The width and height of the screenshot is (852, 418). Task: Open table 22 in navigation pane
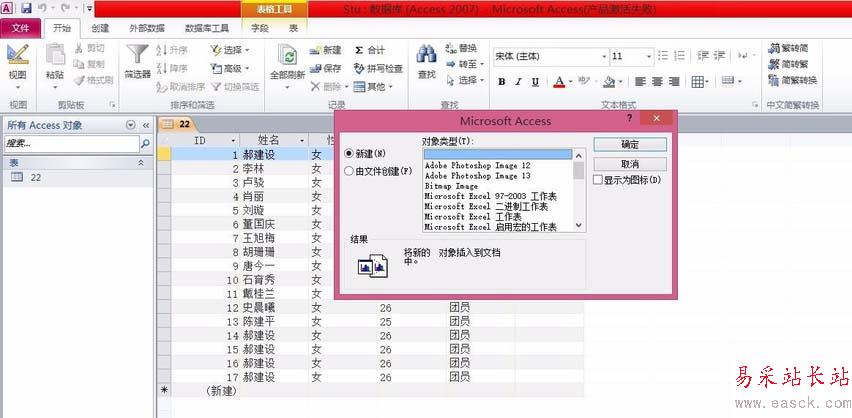click(x=35, y=177)
